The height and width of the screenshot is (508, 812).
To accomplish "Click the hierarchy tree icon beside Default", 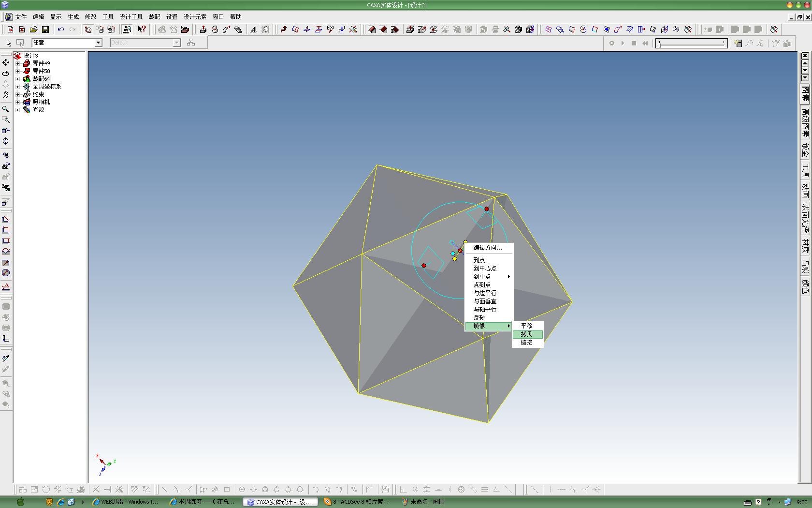I will (x=191, y=43).
